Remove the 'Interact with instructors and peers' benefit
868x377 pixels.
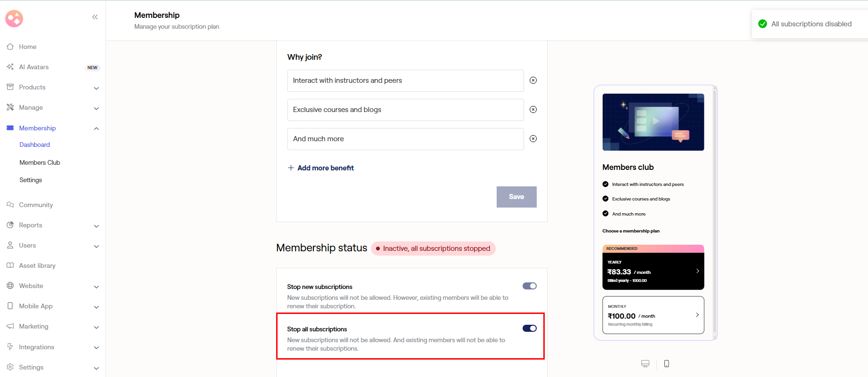pyautogui.click(x=533, y=80)
